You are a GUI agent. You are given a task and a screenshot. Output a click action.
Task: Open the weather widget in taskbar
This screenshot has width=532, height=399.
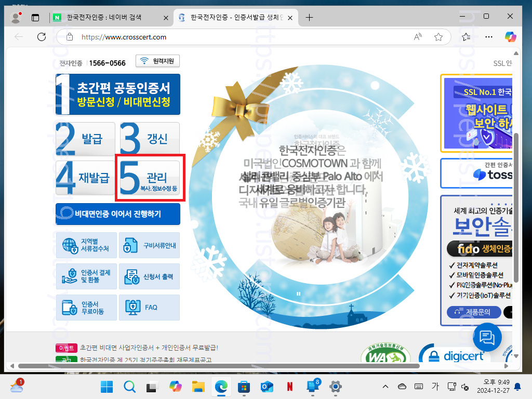click(x=17, y=386)
